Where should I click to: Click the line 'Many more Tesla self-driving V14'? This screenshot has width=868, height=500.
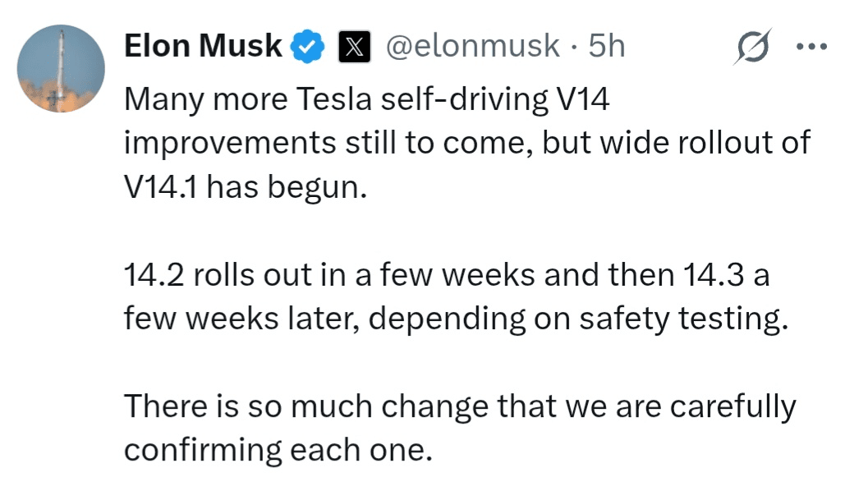click(x=368, y=100)
